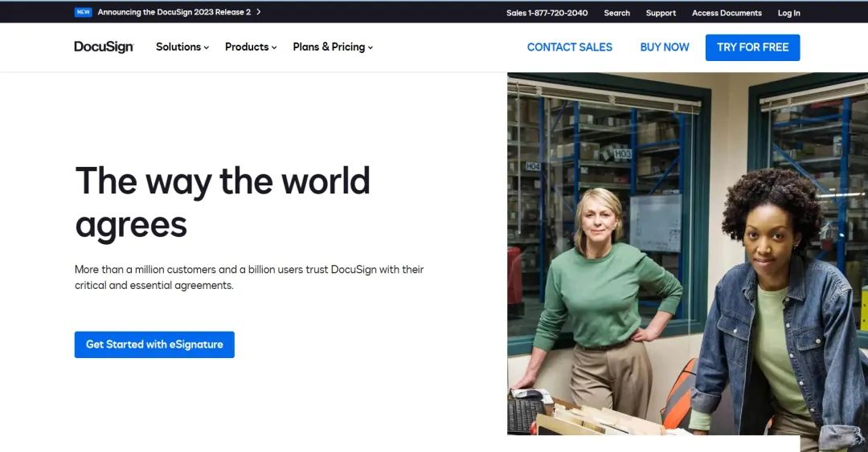Open Search in the top bar
Viewport: 868px width, 452px height.
point(616,13)
